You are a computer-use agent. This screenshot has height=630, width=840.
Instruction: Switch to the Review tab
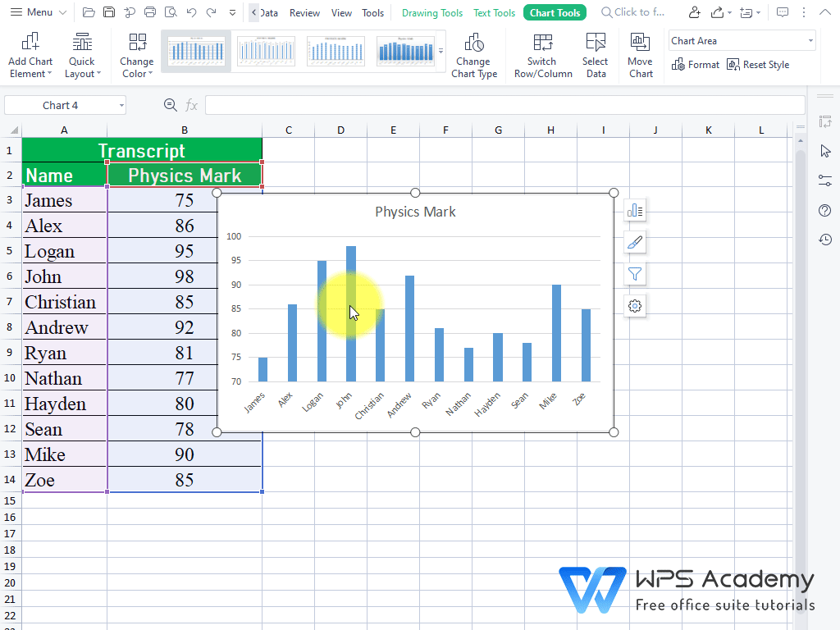304,12
